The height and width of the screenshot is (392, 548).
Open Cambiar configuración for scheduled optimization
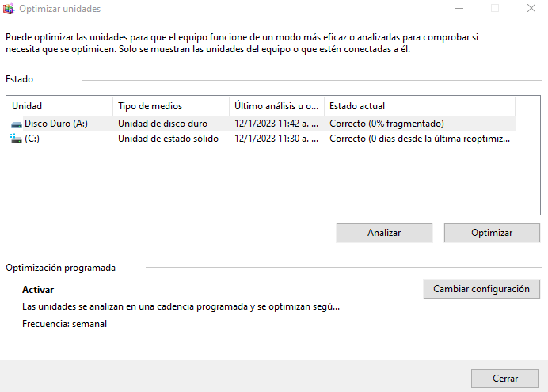click(481, 289)
